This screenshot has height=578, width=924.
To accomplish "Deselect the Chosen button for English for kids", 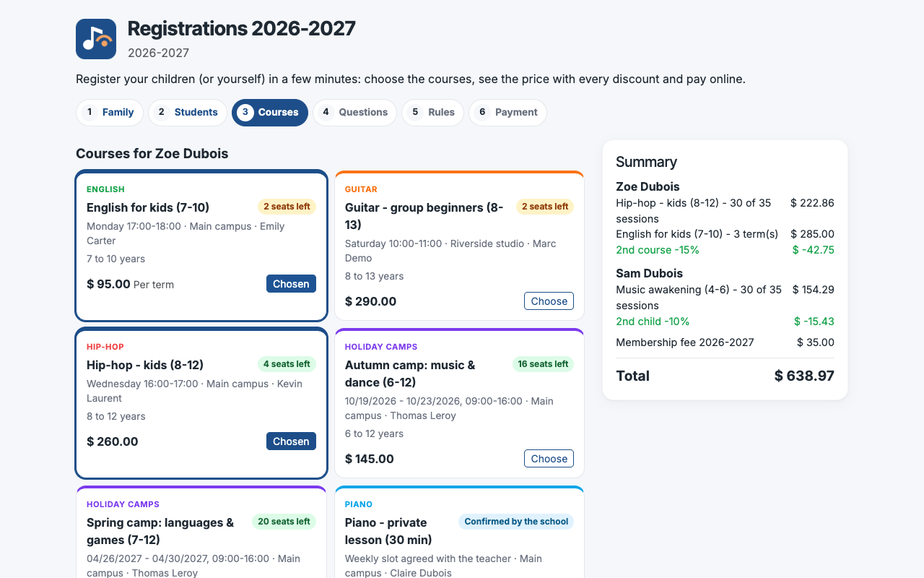I will tap(291, 284).
